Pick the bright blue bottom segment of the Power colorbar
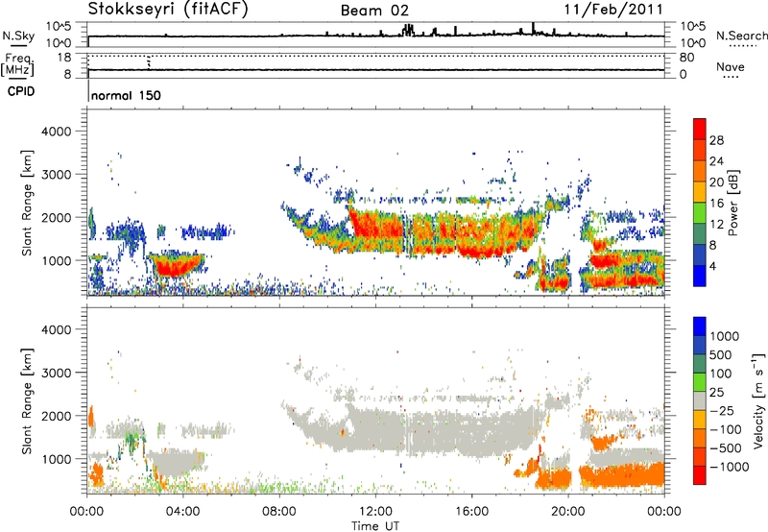This screenshot has width=768, height=532. (700, 276)
